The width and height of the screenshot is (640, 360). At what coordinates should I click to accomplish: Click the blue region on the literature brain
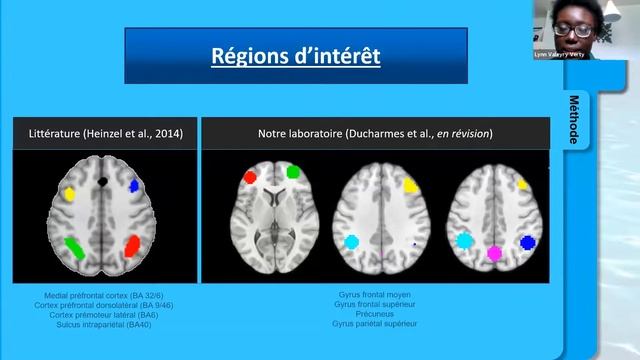134,186
